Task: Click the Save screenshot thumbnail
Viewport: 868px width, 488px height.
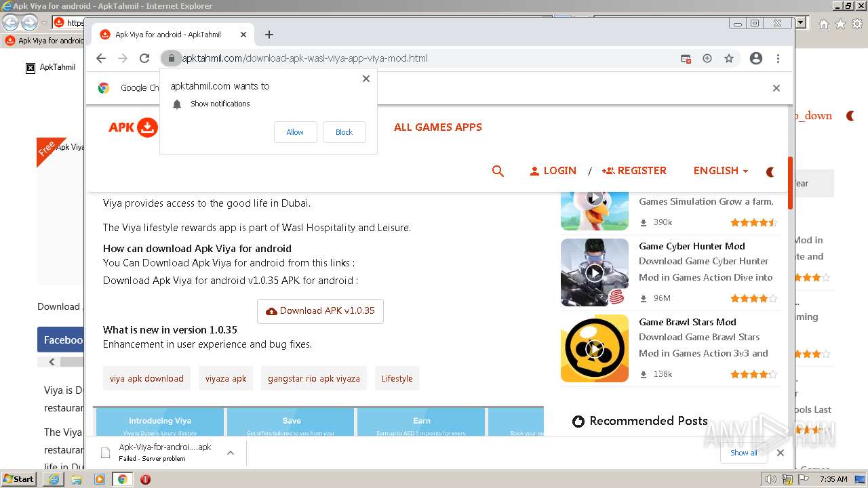Action: [292, 422]
